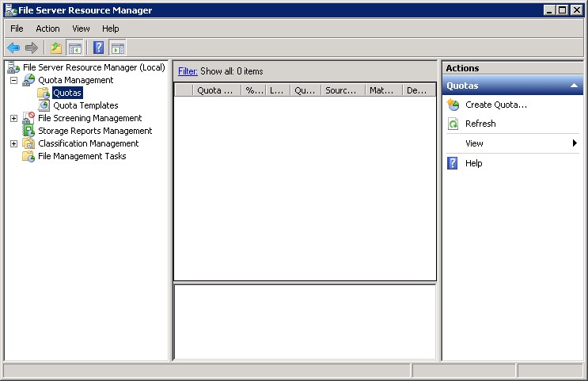588x381 pixels.
Task: Click the Forward arrow toolbar icon
Action: 32,48
